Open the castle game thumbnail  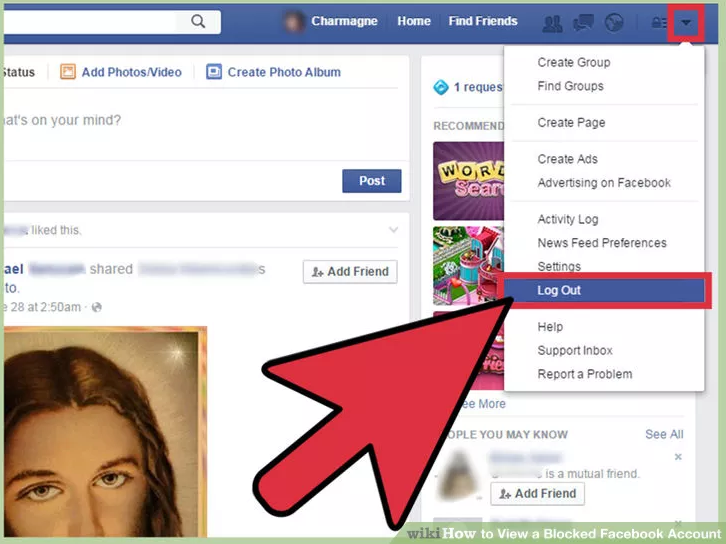click(x=469, y=266)
